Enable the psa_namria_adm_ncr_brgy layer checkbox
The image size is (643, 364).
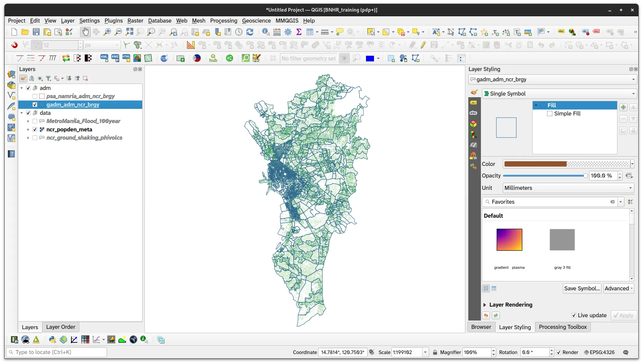click(35, 96)
